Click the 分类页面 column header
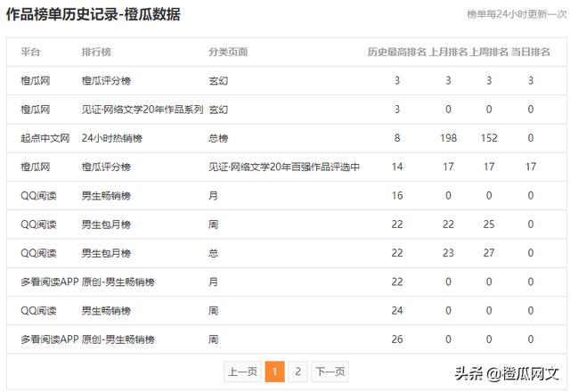 [228, 52]
